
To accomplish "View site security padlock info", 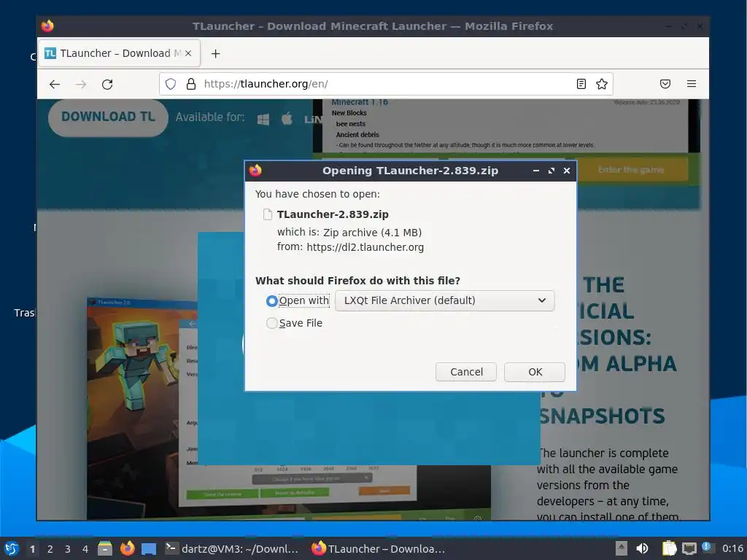I will point(191,85).
